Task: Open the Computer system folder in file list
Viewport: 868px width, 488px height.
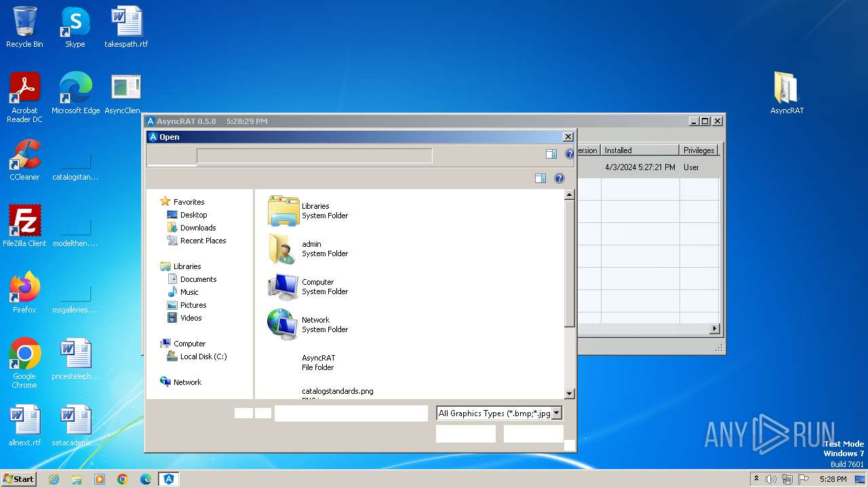Action: [x=309, y=286]
